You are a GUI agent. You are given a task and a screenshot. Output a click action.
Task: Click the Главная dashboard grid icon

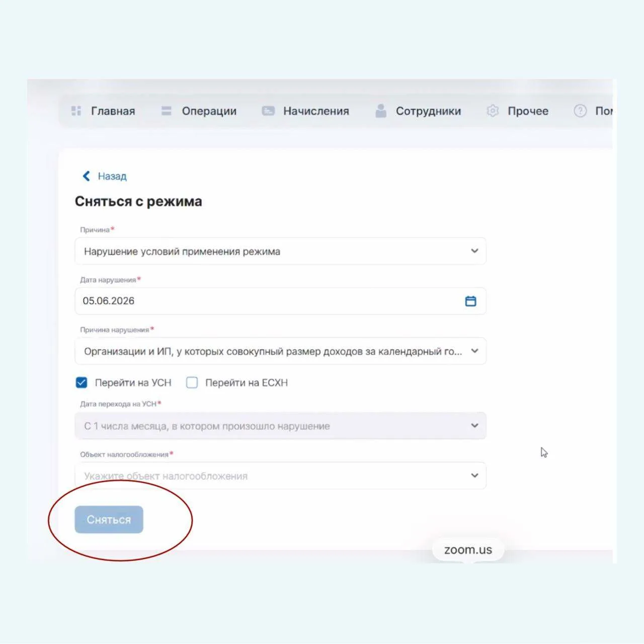coord(76,111)
